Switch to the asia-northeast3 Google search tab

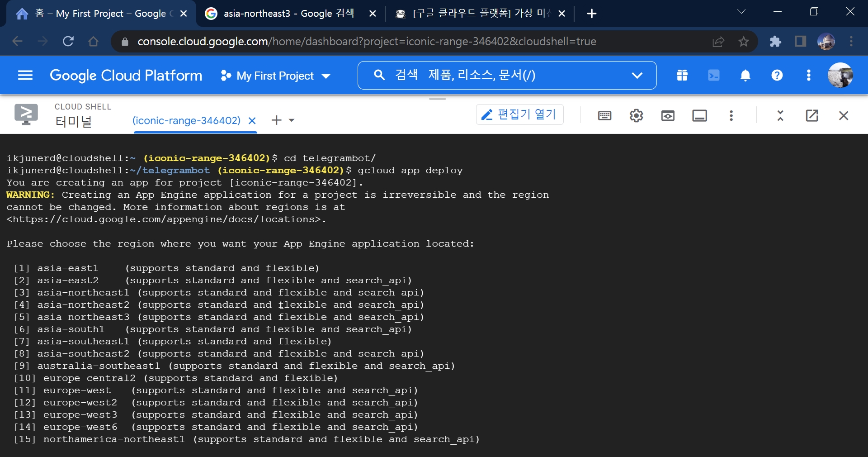point(289,14)
